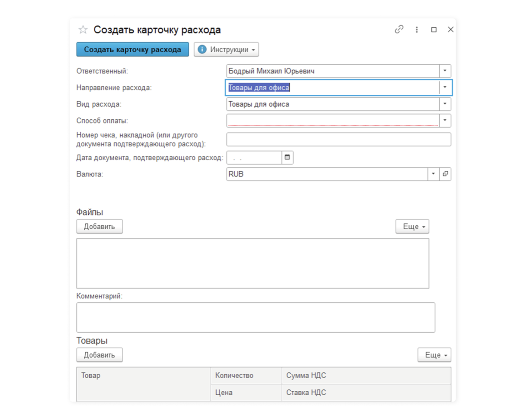Click the Валюта field showing RUB
This screenshot has height=420, width=525.
pyautogui.click(x=327, y=174)
